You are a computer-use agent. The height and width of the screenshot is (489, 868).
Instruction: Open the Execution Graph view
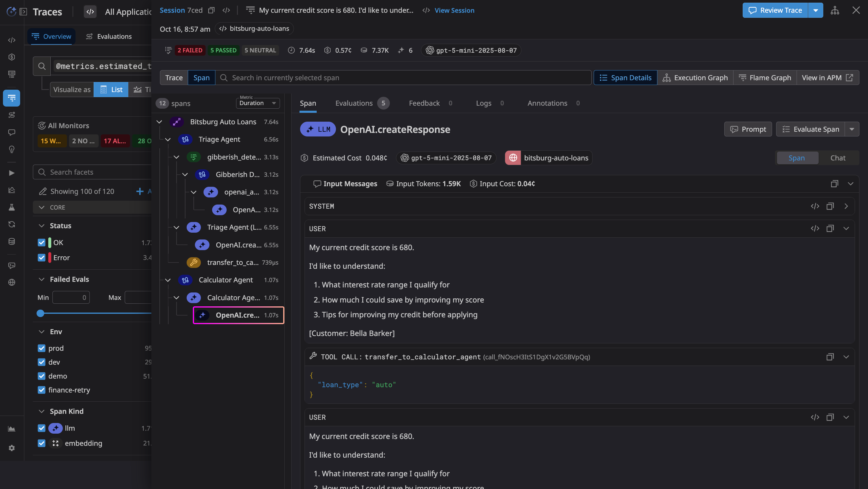[695, 78]
